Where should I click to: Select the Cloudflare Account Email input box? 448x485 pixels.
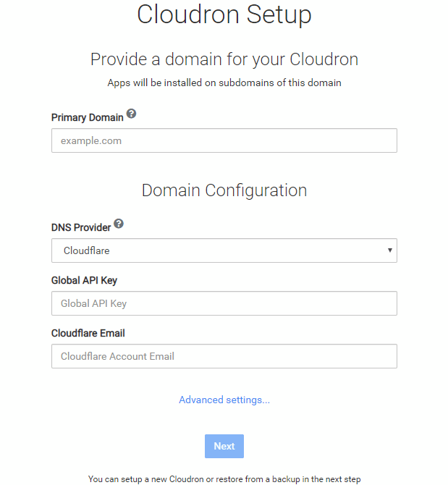[x=224, y=356]
